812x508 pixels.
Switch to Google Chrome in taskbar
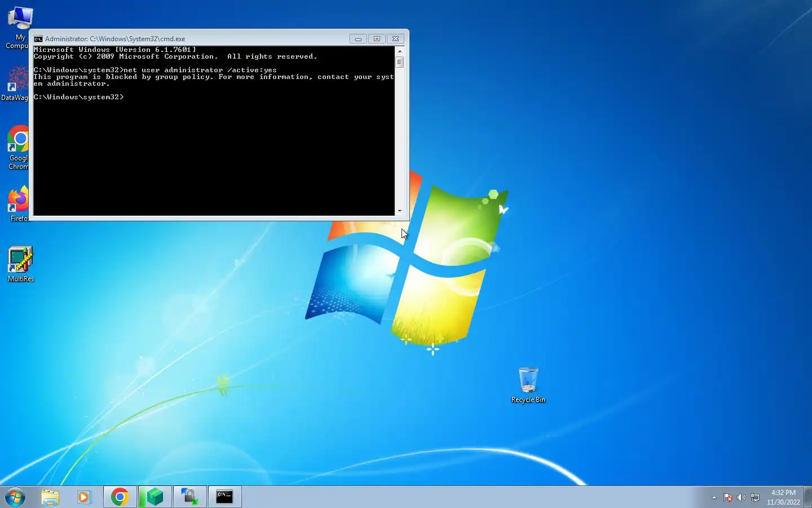120,497
